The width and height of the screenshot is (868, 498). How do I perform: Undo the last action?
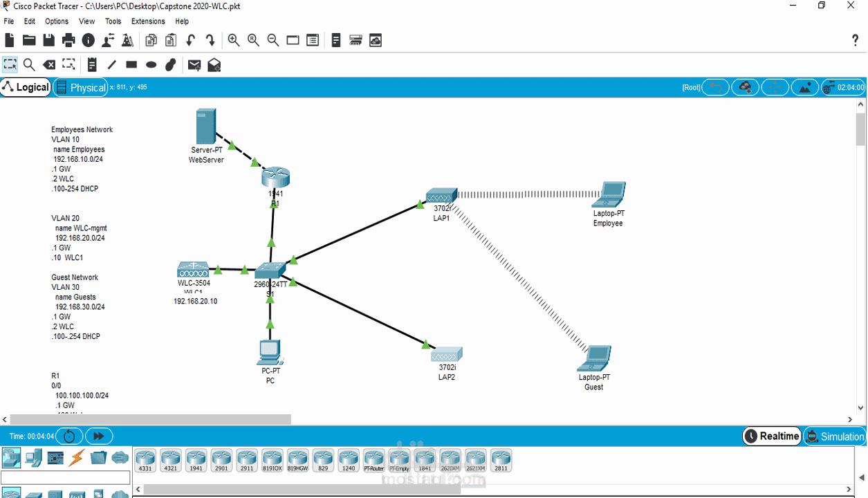pyautogui.click(x=190, y=40)
